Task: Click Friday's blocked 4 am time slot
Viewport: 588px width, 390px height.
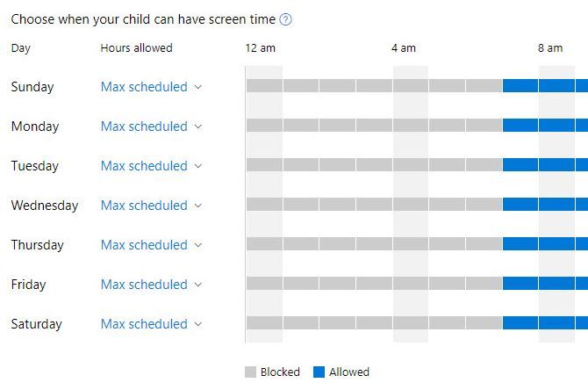Action: pos(411,284)
